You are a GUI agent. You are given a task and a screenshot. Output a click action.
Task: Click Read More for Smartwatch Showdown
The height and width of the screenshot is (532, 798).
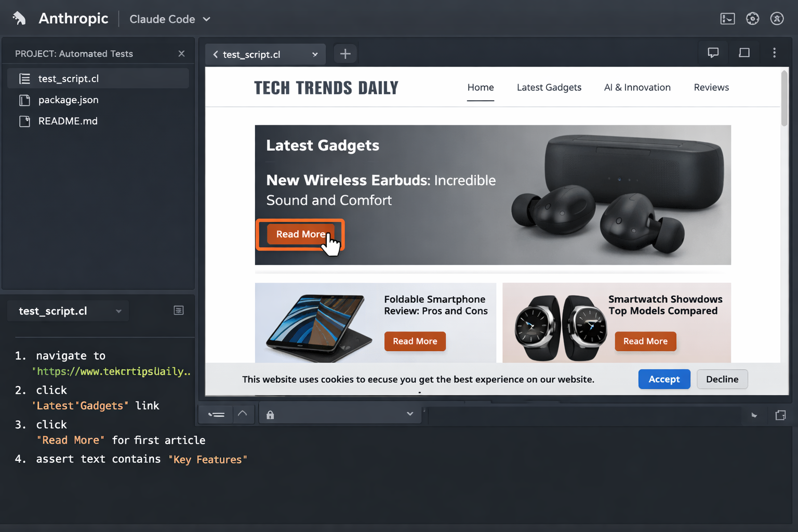click(x=645, y=341)
